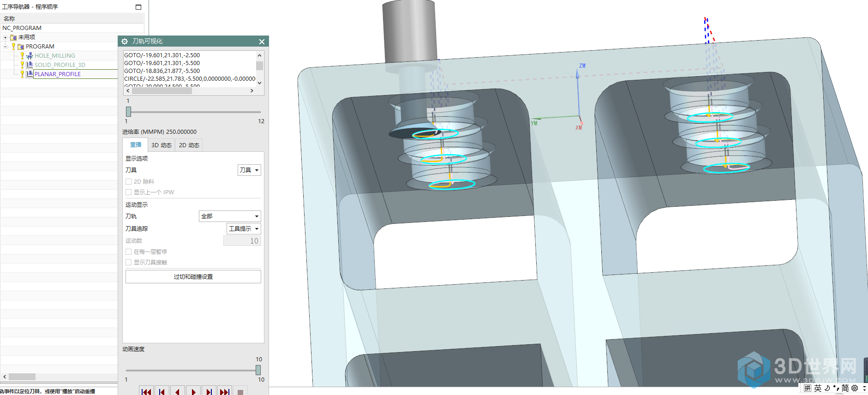Click the 进给率 (MMPM) 250.000000 text
Image resolution: width=868 pixels, height=395 pixels.
point(159,132)
